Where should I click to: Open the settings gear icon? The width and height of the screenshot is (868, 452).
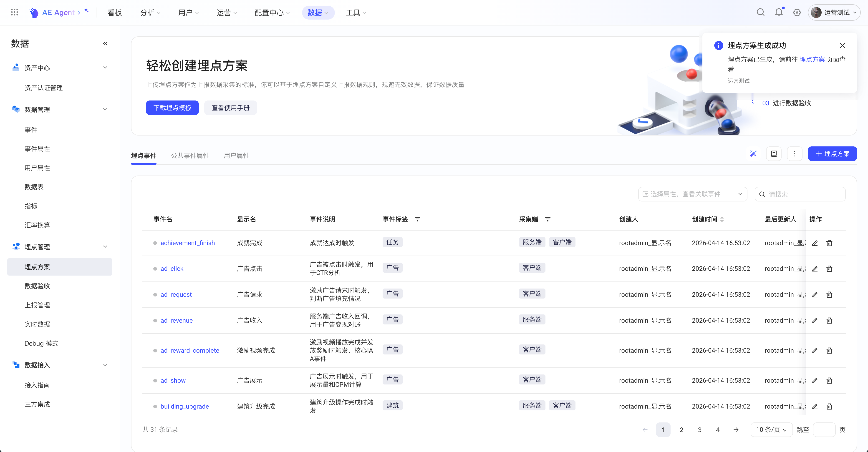click(797, 13)
